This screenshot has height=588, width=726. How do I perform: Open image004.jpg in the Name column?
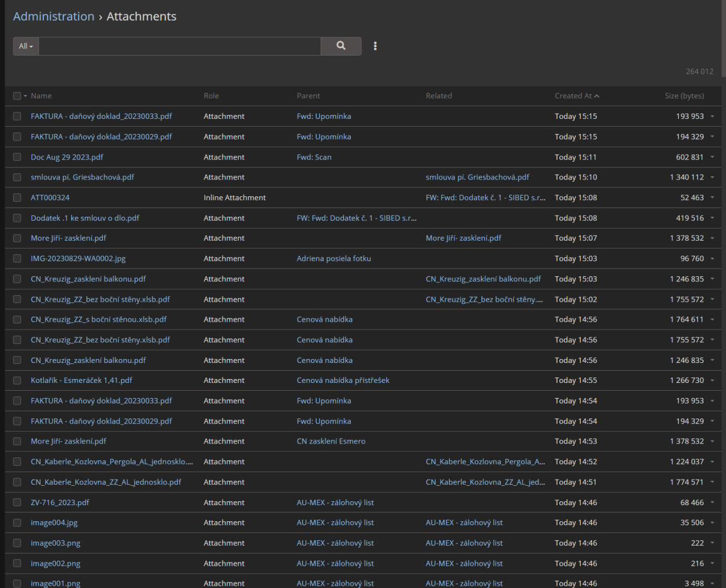click(54, 523)
